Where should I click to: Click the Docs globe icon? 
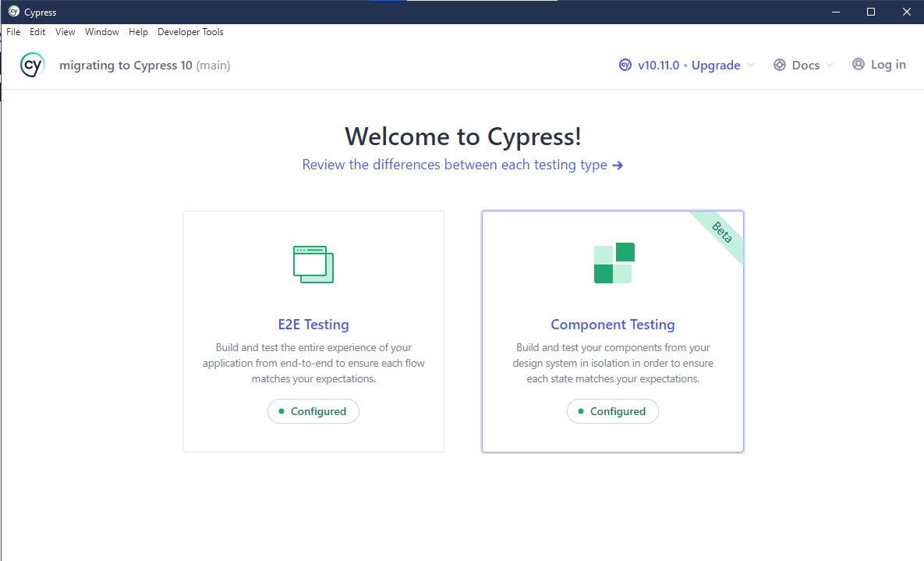778,65
